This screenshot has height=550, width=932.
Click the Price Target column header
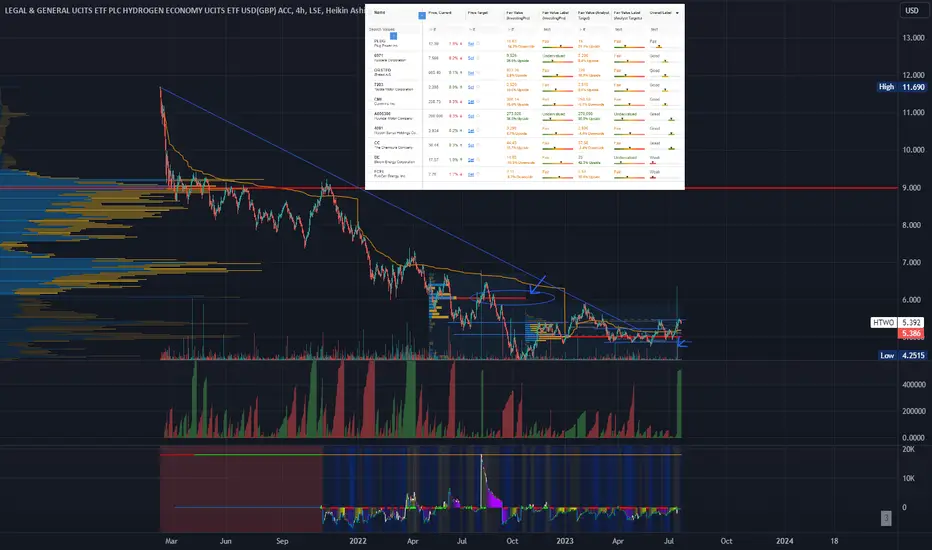click(x=478, y=12)
